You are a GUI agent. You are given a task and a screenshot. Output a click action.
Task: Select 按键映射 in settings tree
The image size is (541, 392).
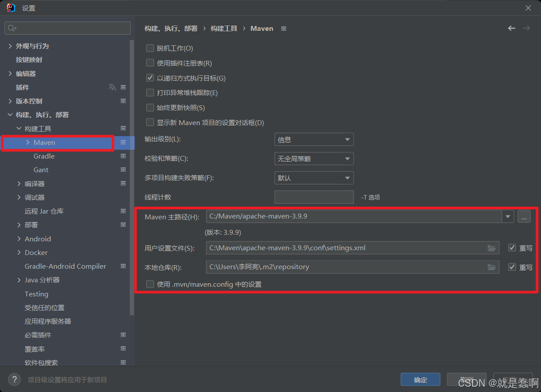coord(29,60)
